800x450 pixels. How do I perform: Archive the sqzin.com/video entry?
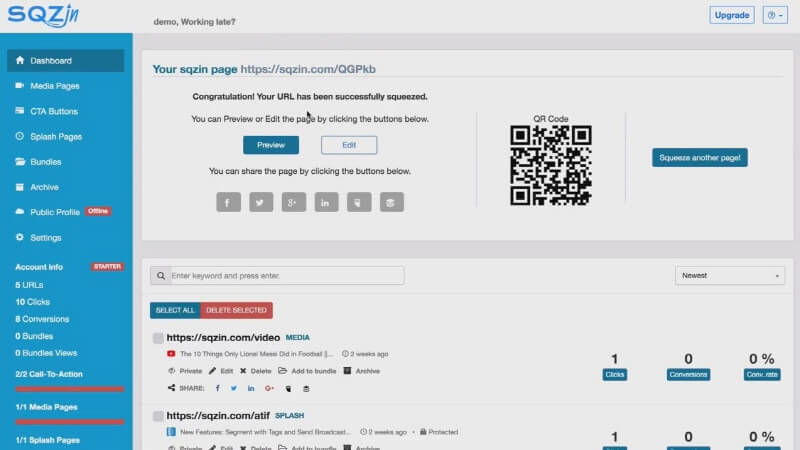[x=362, y=371]
